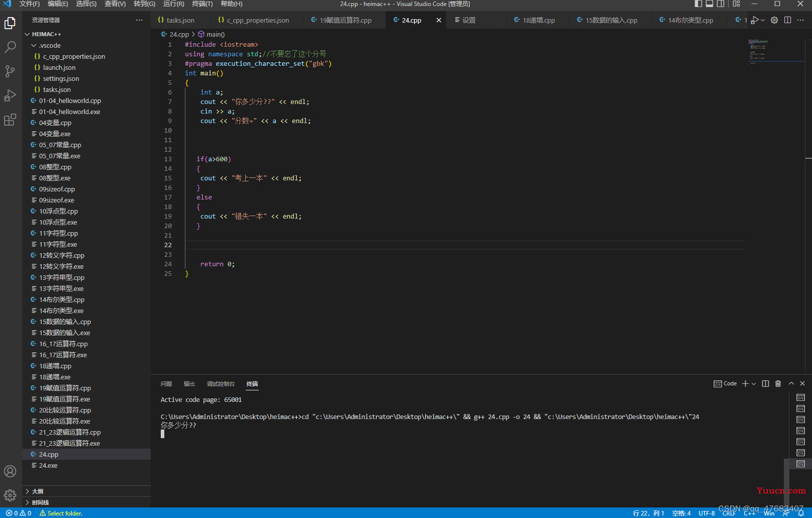This screenshot has height=518, width=812.
Task: Open the Search view in activity bar
Action: pos(10,47)
